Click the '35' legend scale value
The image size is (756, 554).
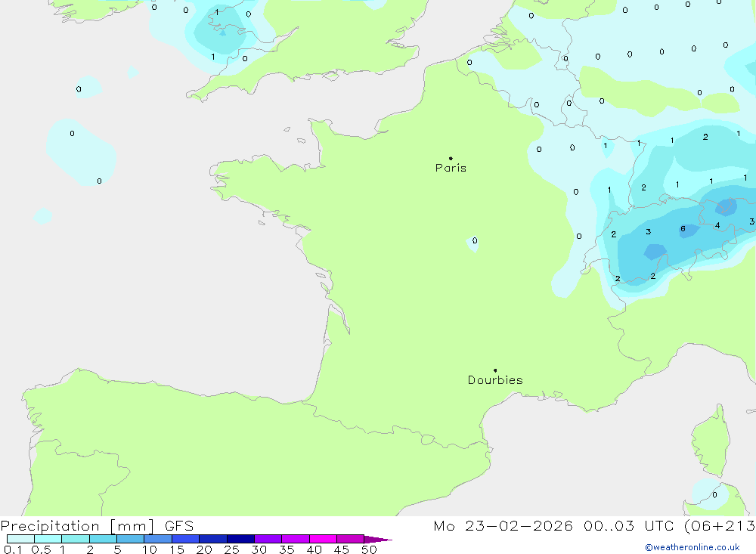287,549
